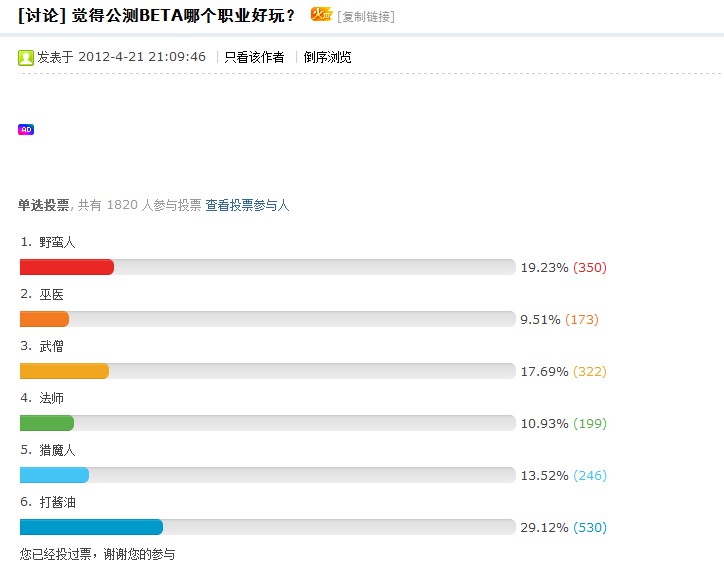Screen dimensions: 724x580
Task: Click the yellow 武僧 poll bar
Action: point(64,371)
